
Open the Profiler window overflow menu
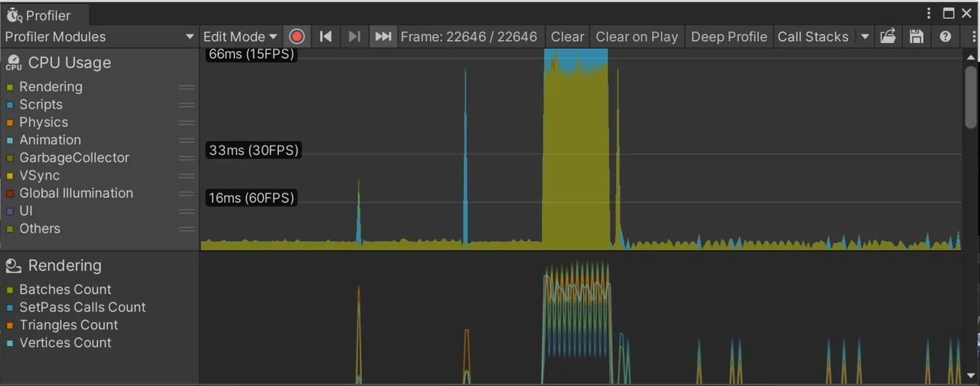[928, 13]
